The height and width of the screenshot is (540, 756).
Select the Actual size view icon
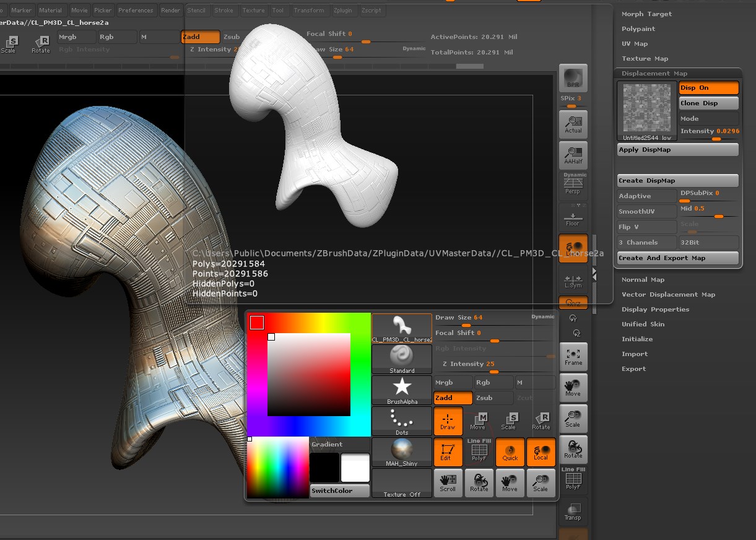click(573, 123)
